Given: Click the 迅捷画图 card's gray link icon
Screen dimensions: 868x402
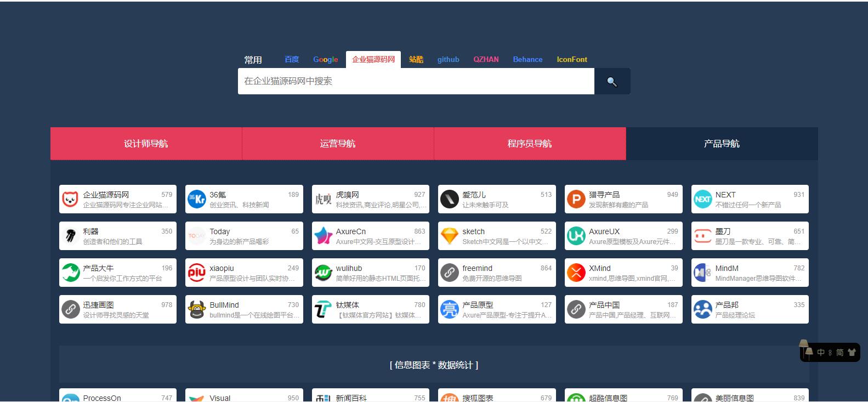Looking at the screenshot, I should coord(70,309).
